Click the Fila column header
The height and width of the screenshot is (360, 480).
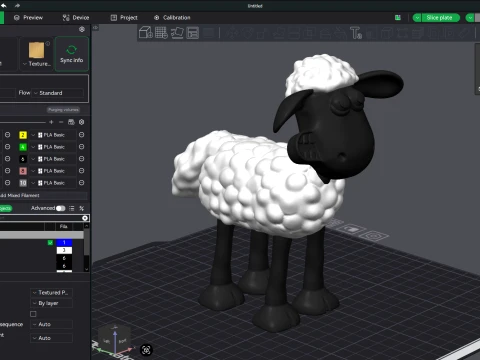click(64, 226)
